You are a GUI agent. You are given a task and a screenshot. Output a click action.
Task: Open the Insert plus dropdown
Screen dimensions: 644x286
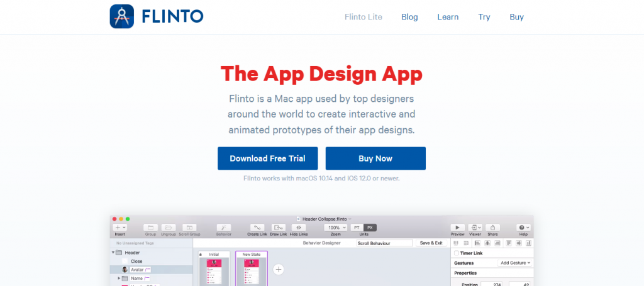click(x=120, y=228)
